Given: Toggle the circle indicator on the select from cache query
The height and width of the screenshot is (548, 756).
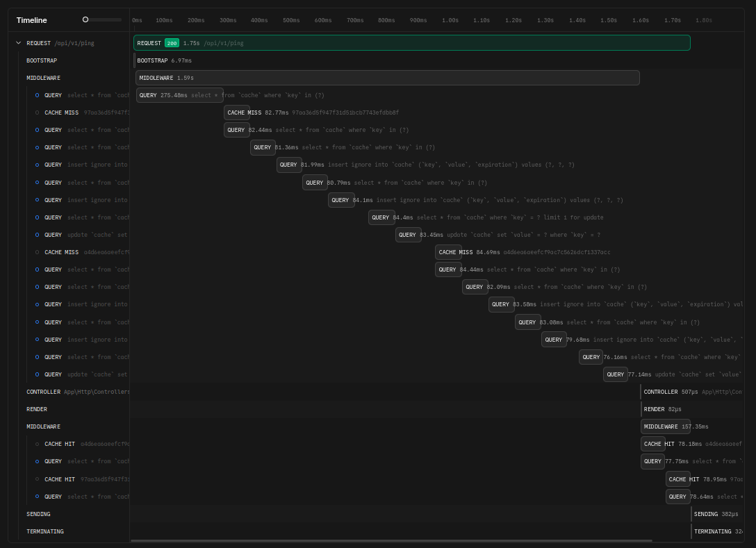Looking at the screenshot, I should 38,130.
